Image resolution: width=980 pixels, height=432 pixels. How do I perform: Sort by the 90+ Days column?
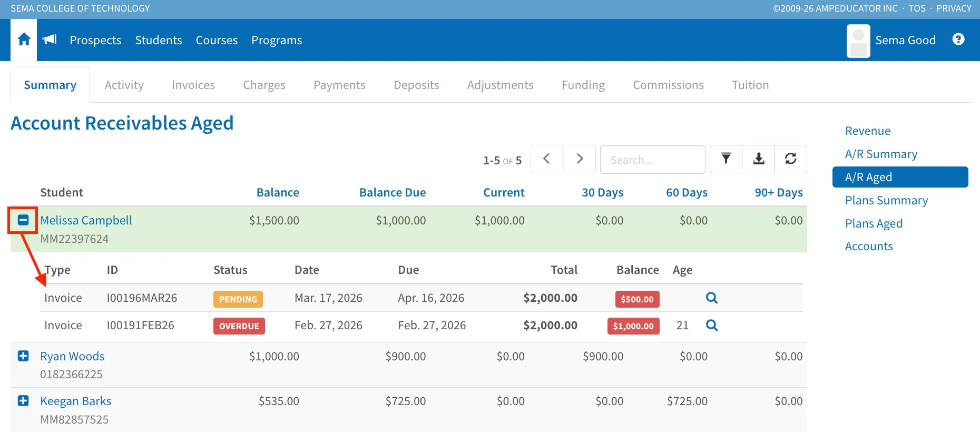(x=779, y=192)
